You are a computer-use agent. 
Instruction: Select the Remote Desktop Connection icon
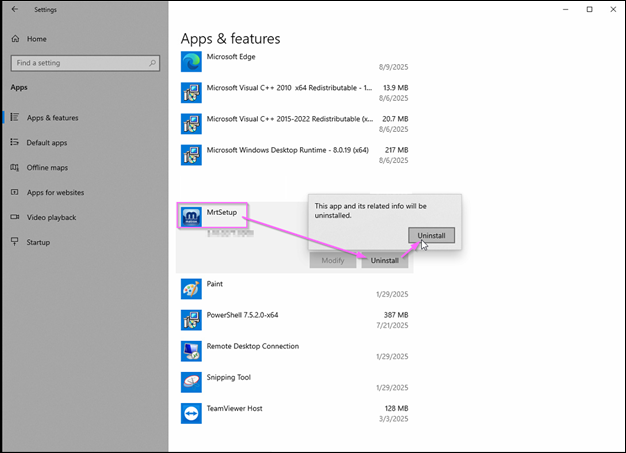[x=191, y=351]
